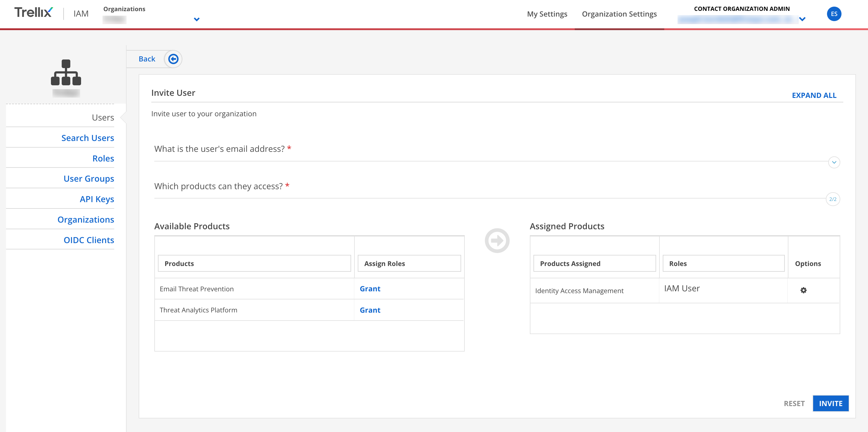Open User Groups in sidebar
The width and height of the screenshot is (868, 432).
tap(89, 179)
